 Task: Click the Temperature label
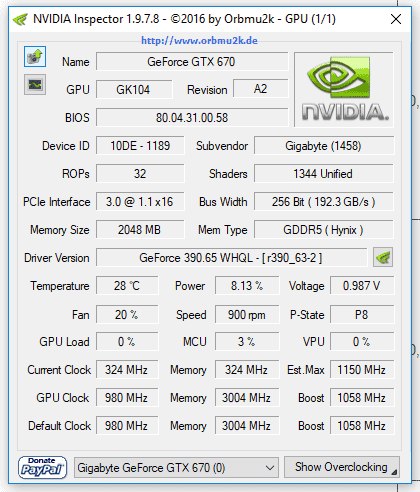[x=60, y=286]
